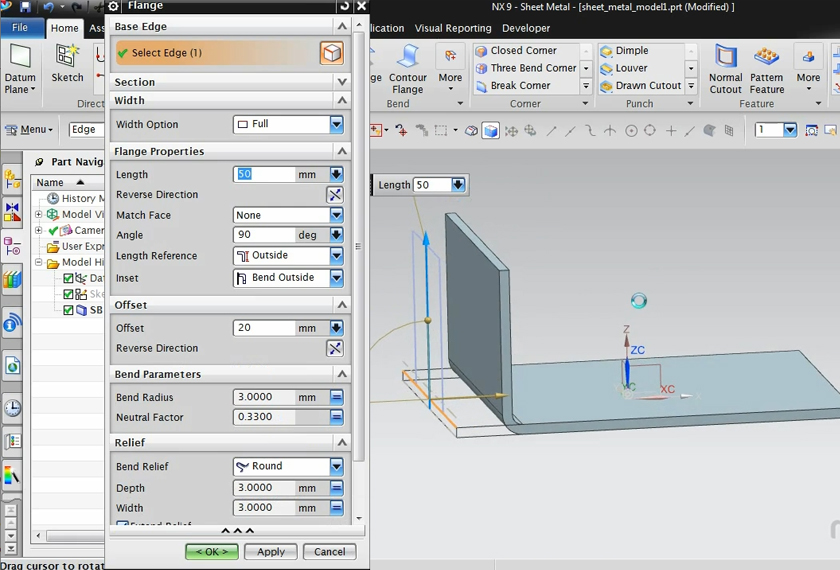Switch to the Home ribbon tab
Image resolution: width=840 pixels, height=570 pixels.
pyautogui.click(x=65, y=29)
